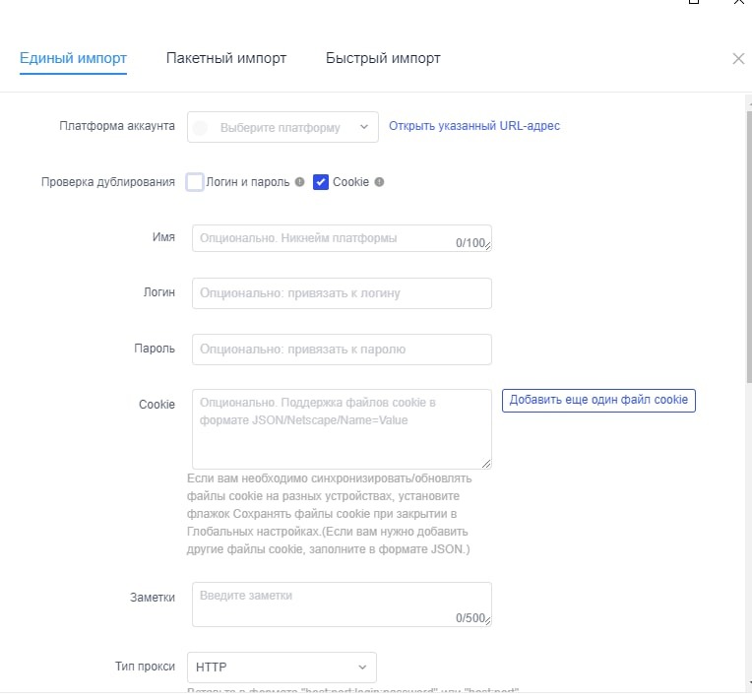Uncheck the Cookie duplicate check box
The image size is (752, 700).
[x=320, y=182]
